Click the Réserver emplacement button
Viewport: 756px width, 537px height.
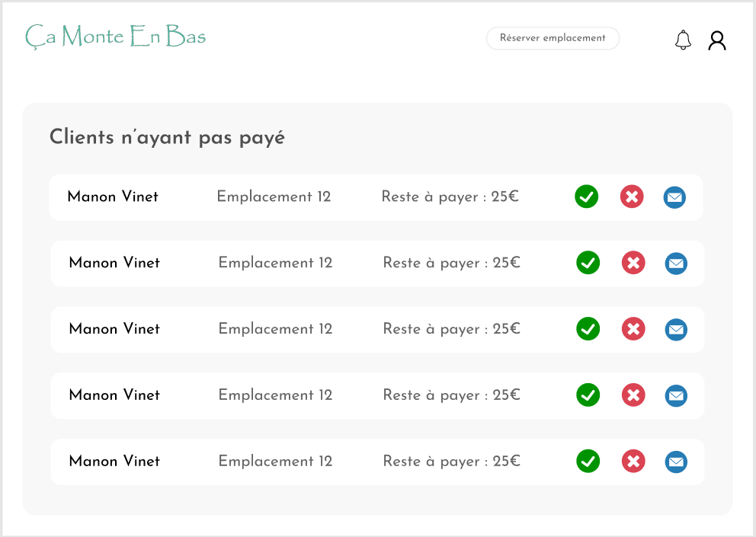point(553,38)
